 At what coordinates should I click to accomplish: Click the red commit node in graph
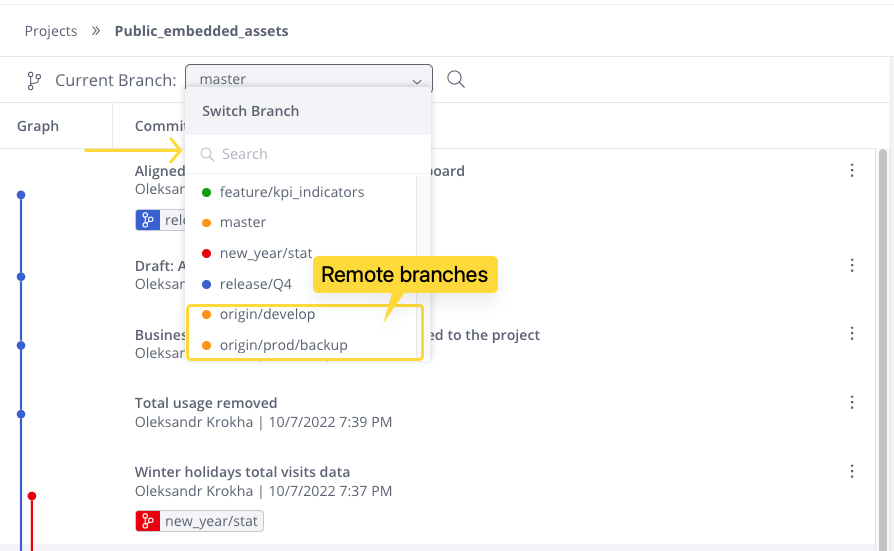pos(32,496)
